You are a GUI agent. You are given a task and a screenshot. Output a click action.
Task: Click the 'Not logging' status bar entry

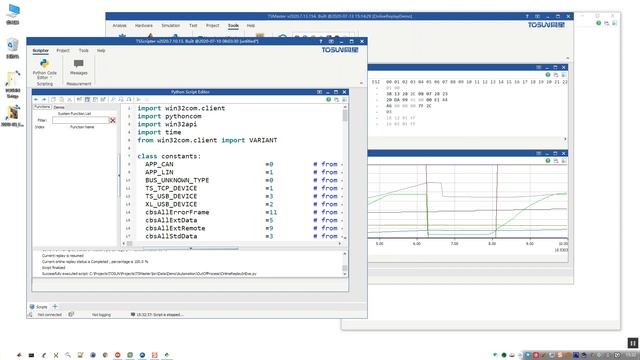click(x=101, y=315)
